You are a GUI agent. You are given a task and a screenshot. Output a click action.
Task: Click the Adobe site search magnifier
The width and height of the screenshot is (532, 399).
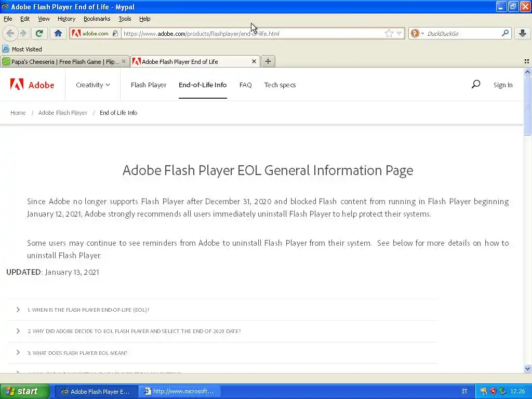tap(476, 84)
